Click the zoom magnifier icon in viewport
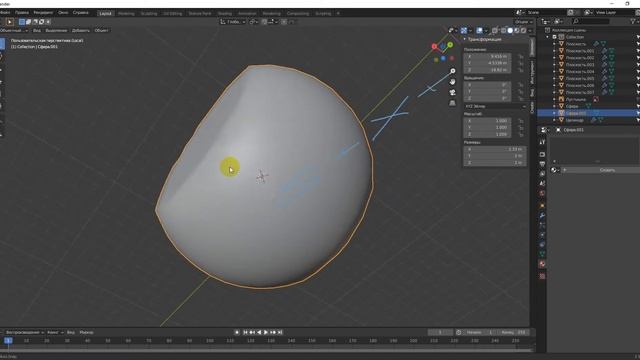This screenshot has width=640, height=360. point(453,71)
